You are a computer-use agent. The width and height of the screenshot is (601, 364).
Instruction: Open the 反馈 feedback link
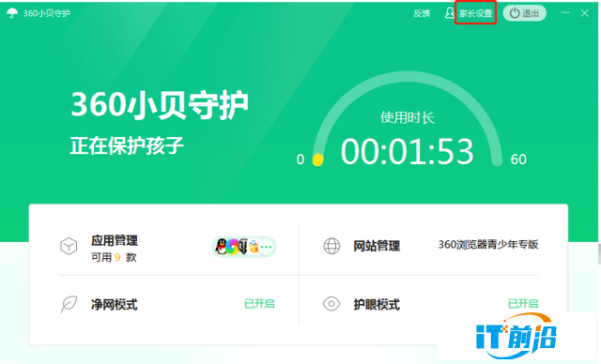point(422,13)
